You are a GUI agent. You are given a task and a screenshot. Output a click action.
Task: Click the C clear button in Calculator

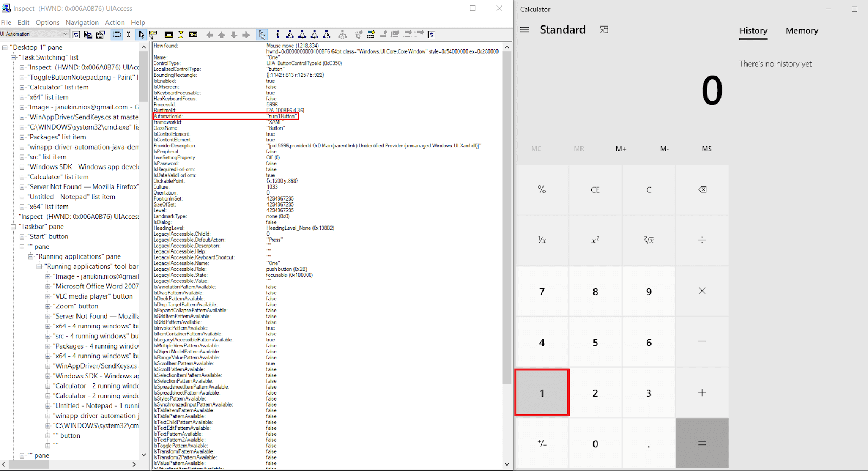[x=649, y=190]
